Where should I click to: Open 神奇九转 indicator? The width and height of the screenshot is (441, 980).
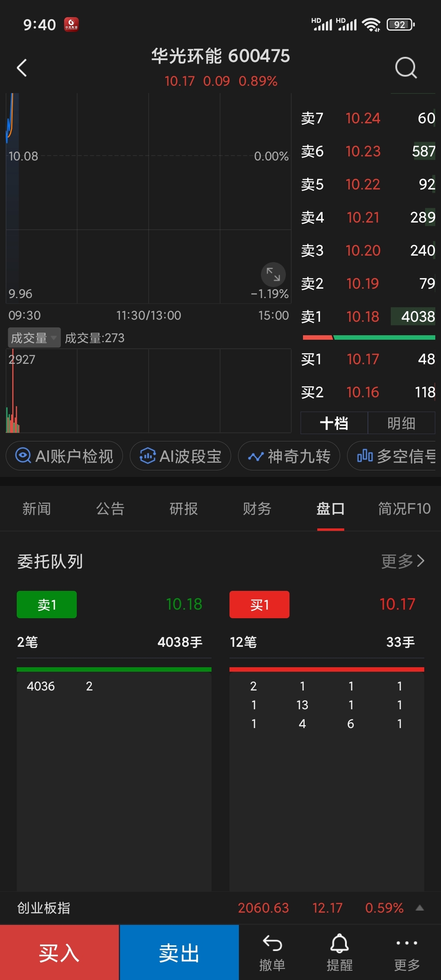pos(289,456)
